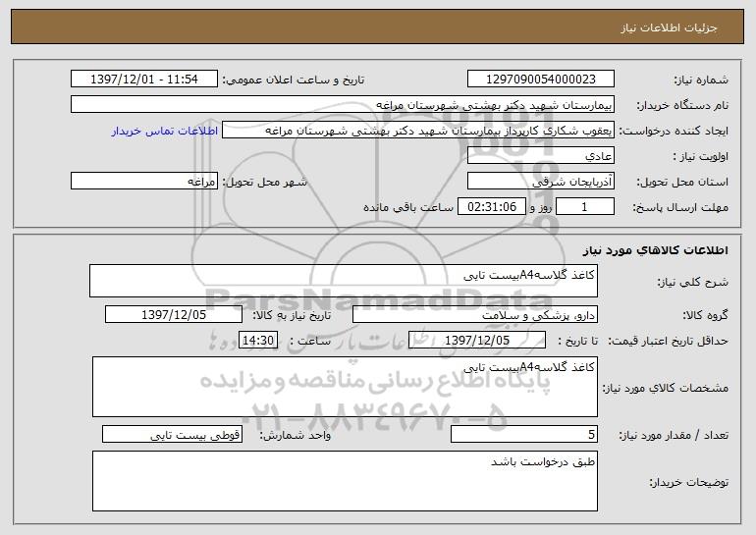This screenshot has height=535, width=756.
Task: Click the label توضیحات خریدار
Action: coord(689,482)
